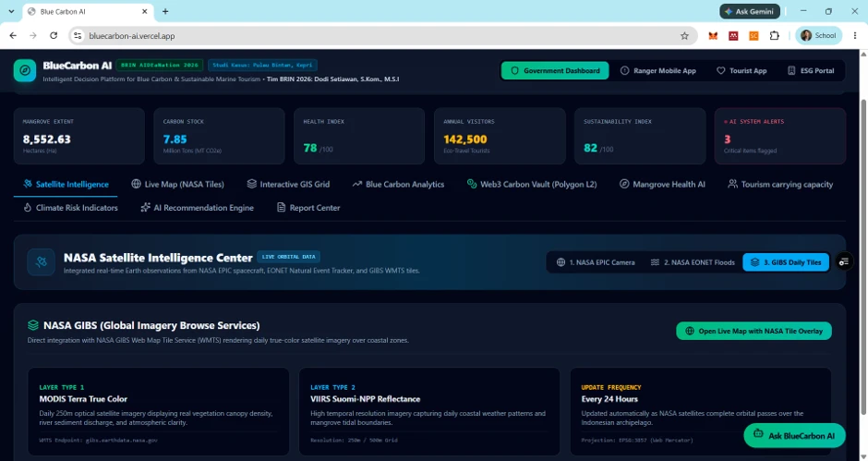
Task: Click the MODIS Terra True Color card title
Action: pos(83,399)
